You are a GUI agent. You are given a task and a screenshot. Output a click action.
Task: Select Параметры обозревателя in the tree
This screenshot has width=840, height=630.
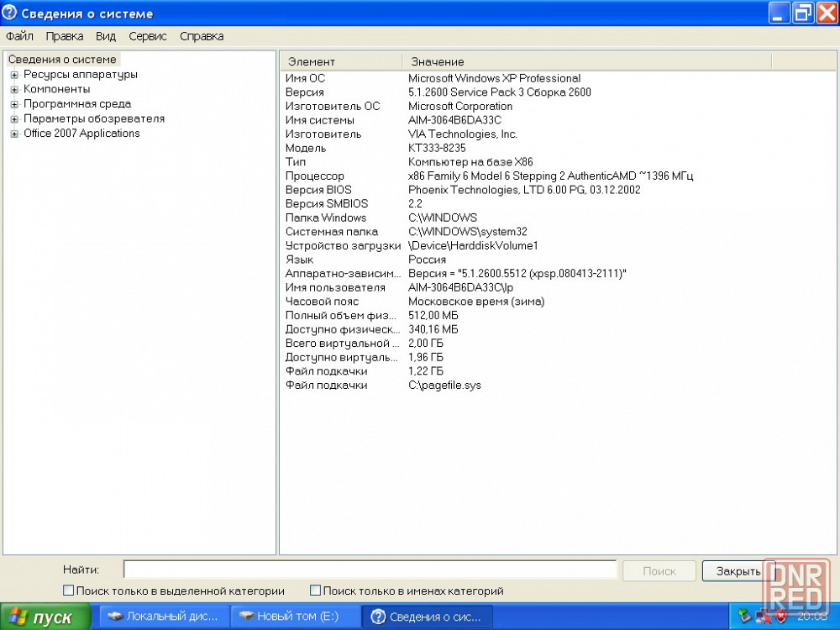[94, 118]
